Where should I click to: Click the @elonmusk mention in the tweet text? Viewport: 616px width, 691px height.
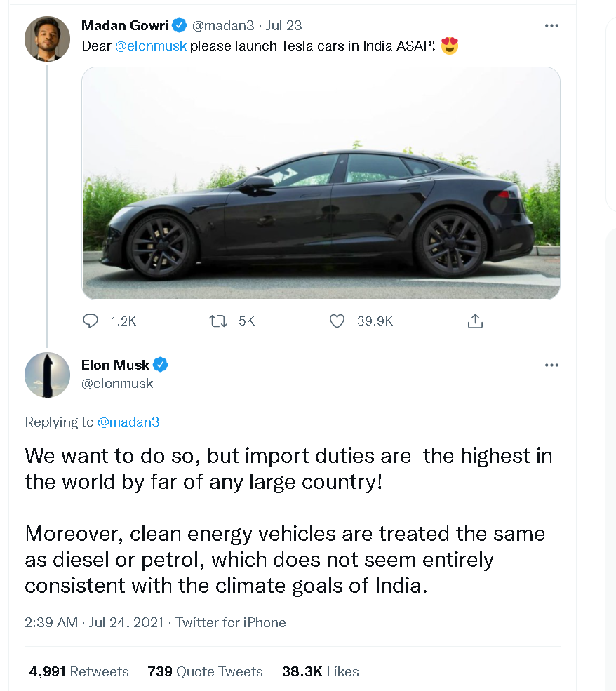point(151,46)
